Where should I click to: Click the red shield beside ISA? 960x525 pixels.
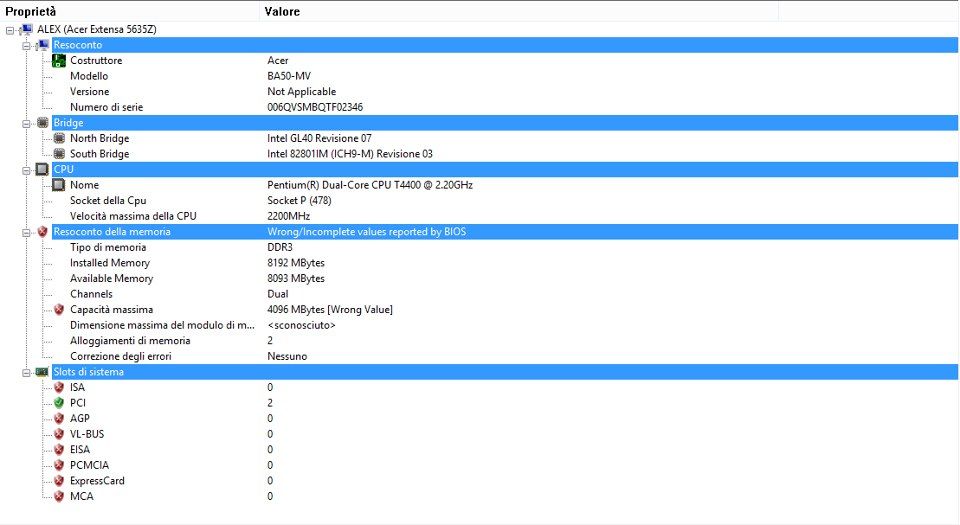coord(59,387)
